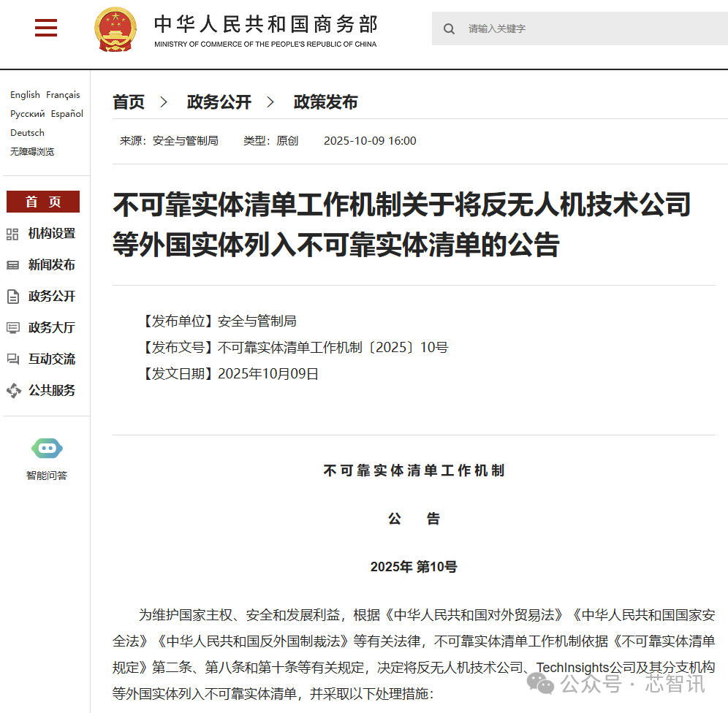
Task: Switch language to Русский
Action: pyautogui.click(x=28, y=114)
